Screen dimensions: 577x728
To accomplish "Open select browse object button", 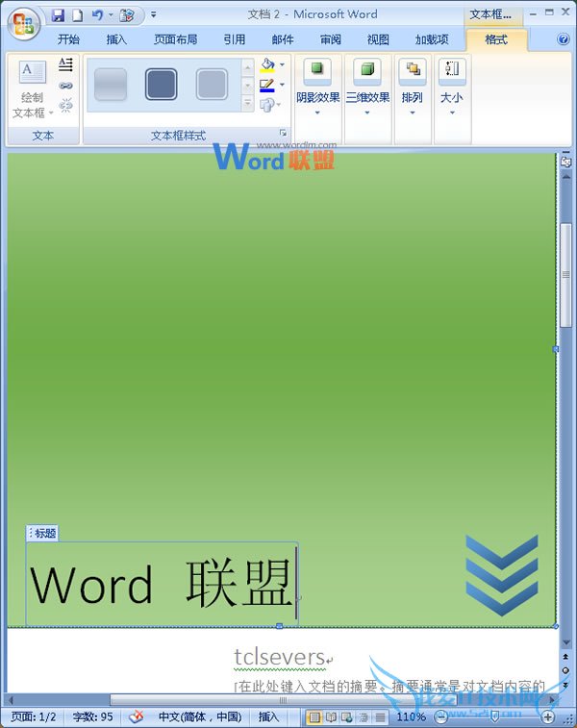I will point(565,670).
